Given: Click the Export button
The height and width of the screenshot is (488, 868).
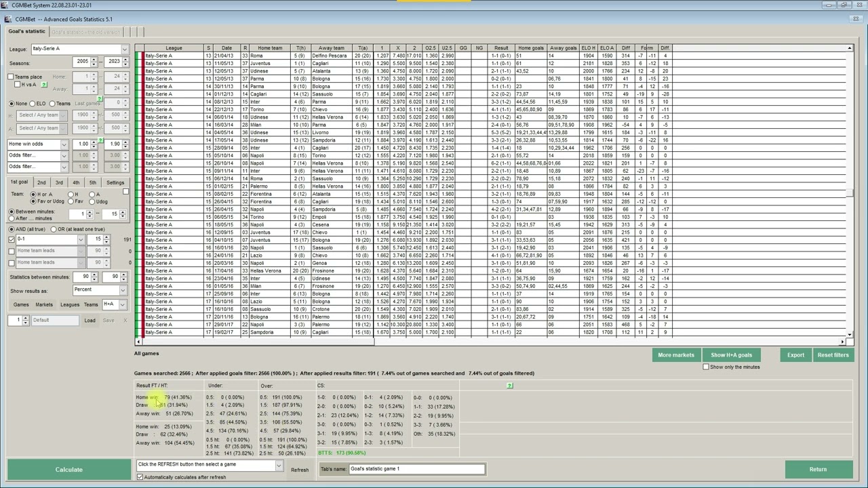Looking at the screenshot, I should [795, 354].
